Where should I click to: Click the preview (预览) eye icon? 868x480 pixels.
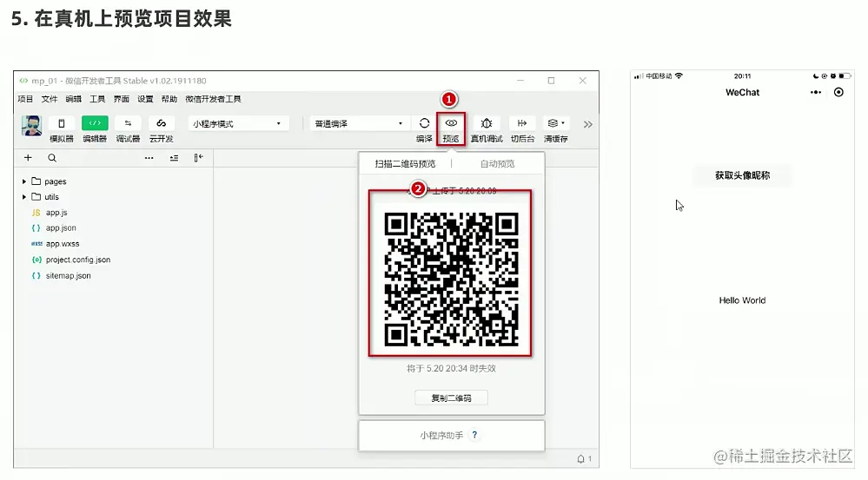coord(451,123)
